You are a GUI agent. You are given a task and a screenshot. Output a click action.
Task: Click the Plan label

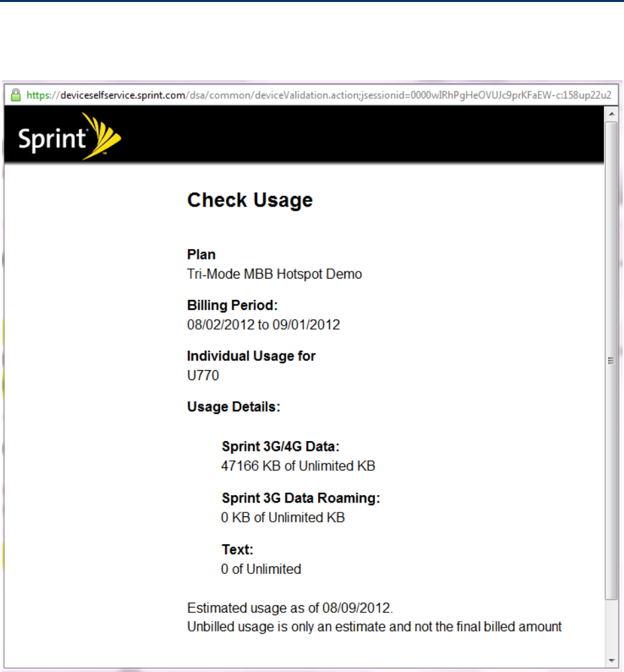201,255
